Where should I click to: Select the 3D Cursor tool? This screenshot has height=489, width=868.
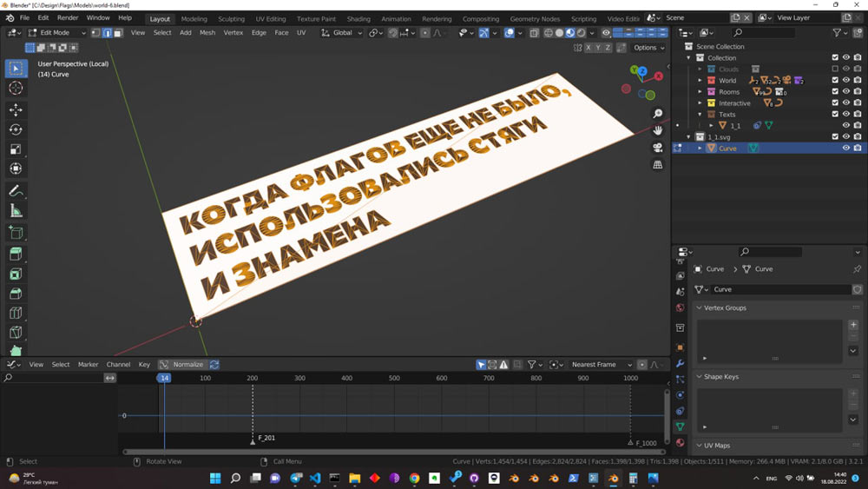[16, 89]
